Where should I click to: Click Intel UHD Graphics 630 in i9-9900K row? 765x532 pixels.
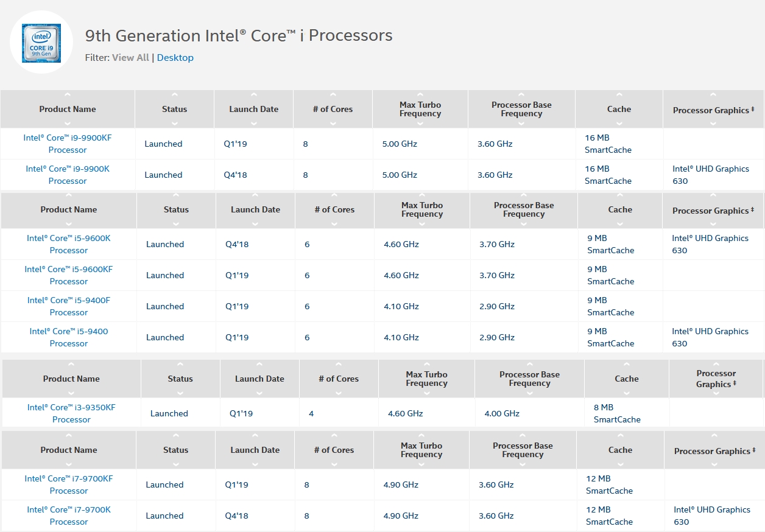point(711,175)
